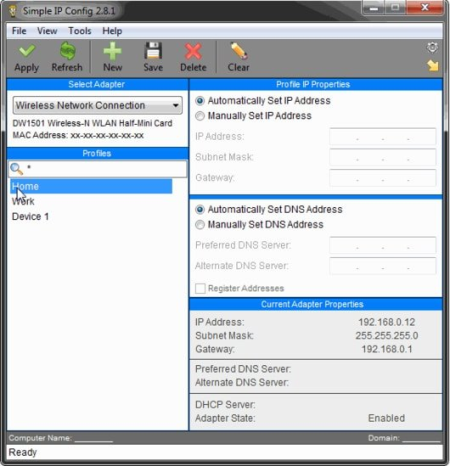Click the Ready status bar text
The height and width of the screenshot is (466, 450).
coord(23,452)
